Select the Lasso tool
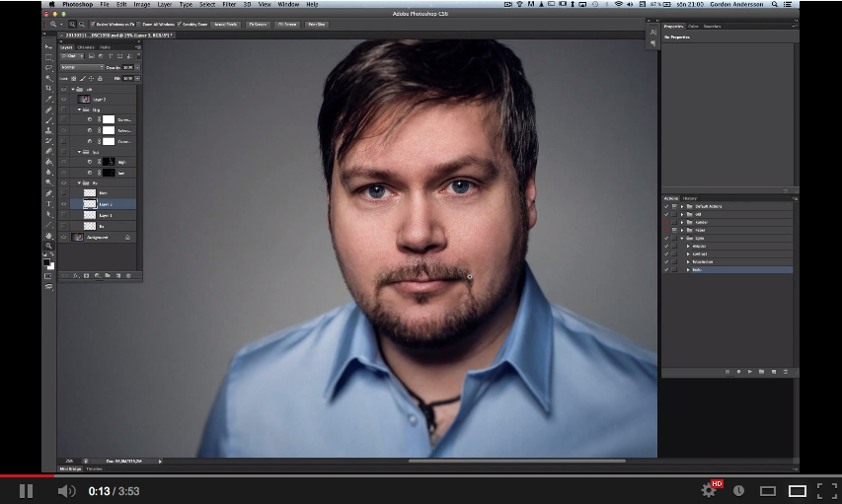The image size is (842, 504). (x=49, y=68)
